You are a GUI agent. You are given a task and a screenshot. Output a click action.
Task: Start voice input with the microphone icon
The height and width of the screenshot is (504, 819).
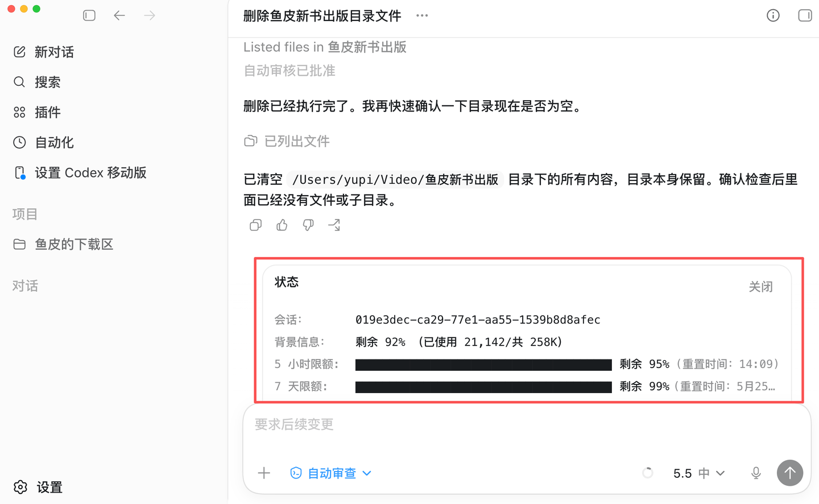[x=756, y=473]
